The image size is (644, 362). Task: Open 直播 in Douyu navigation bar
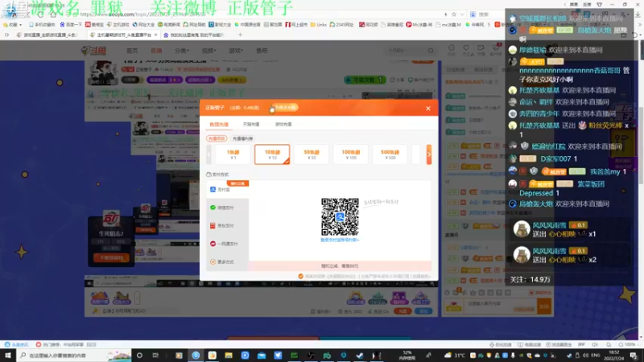tap(156, 51)
